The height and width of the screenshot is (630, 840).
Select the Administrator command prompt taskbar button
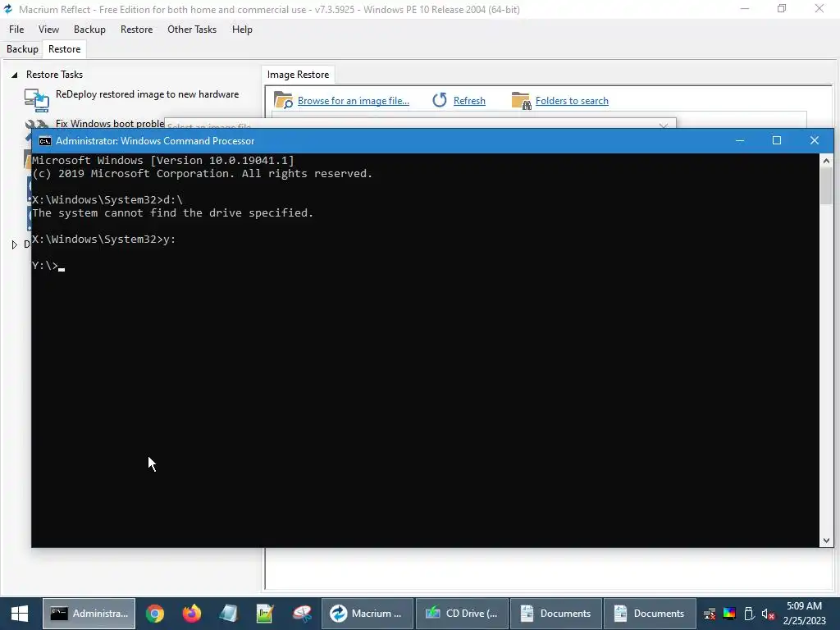[89, 614]
